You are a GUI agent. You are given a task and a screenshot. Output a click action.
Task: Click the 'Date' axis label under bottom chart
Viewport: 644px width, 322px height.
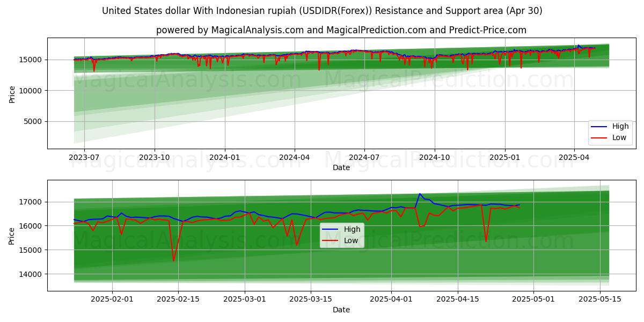click(341, 310)
